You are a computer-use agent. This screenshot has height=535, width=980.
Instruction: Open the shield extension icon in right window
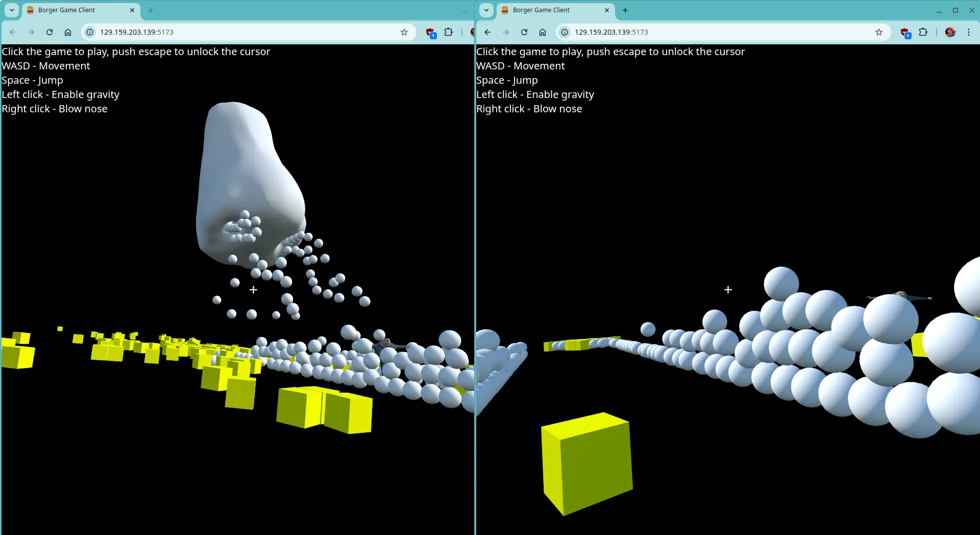point(905,33)
